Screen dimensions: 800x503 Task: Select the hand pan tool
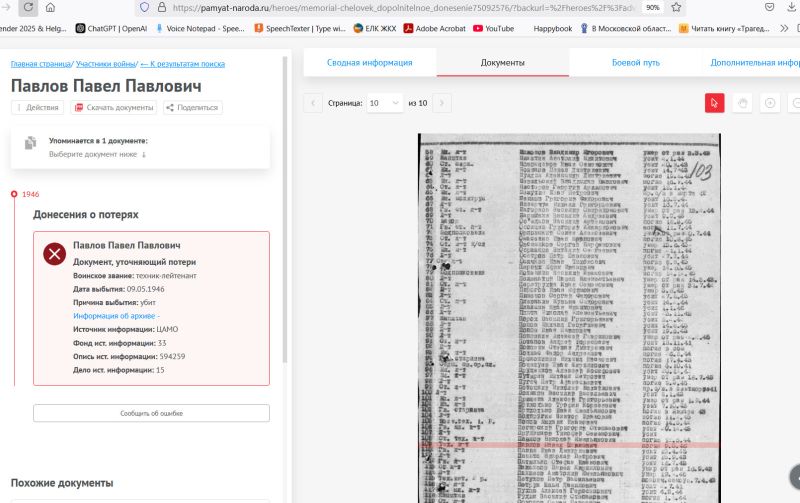point(742,103)
